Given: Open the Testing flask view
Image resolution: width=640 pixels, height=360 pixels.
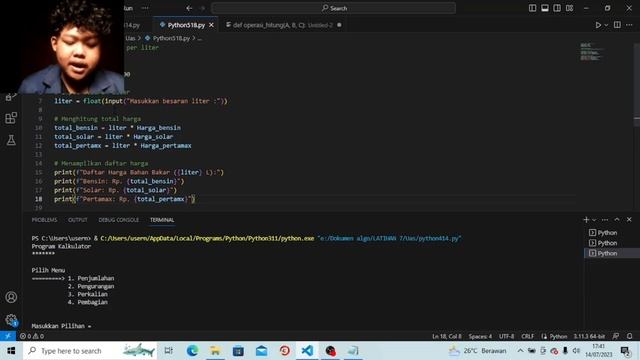Looking at the screenshot, I should [x=11, y=140].
